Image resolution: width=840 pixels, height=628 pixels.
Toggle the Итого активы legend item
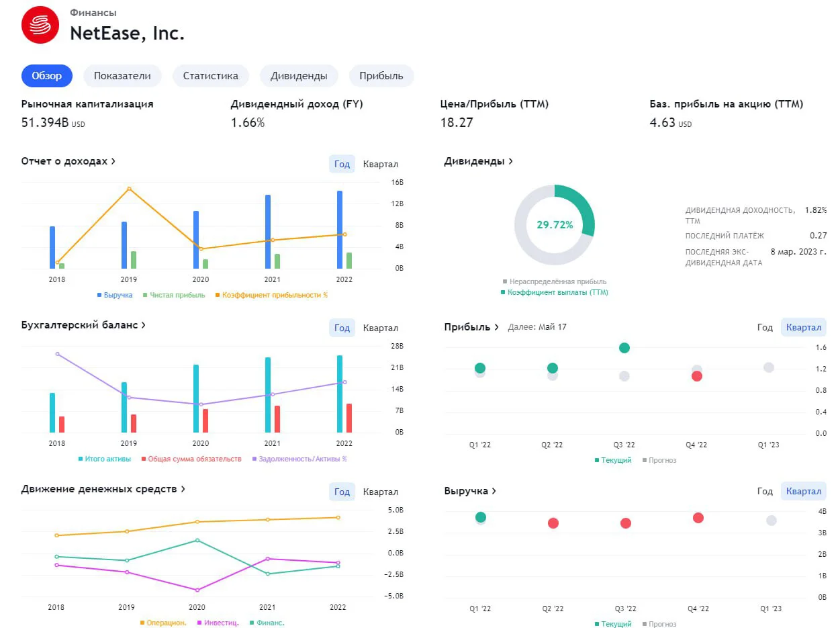point(105,459)
